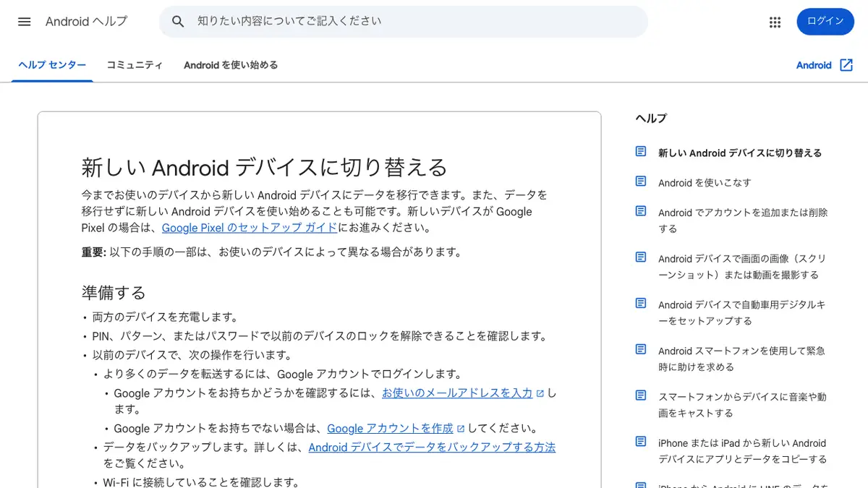The image size is (868, 488).
Task: Switch to the コミュニティ tab
Action: 135,65
